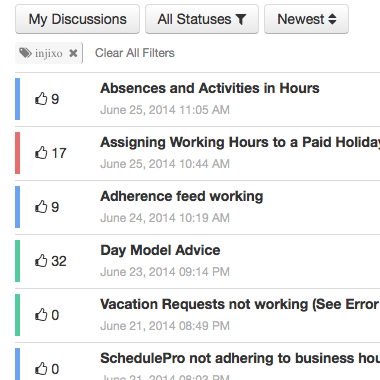Screen dimensions: 380x380
Task: Click the red status bar of Assigning Working Hours
Action: tap(18, 153)
